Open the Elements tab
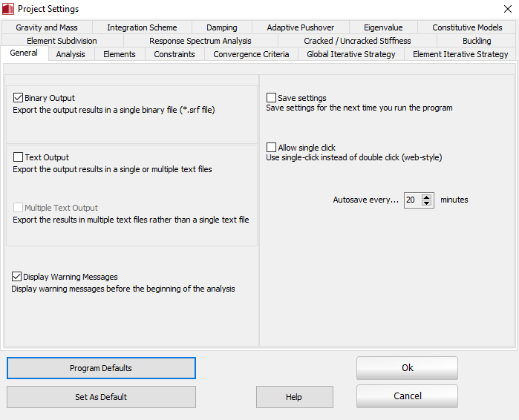The image size is (519, 420). pos(119,54)
